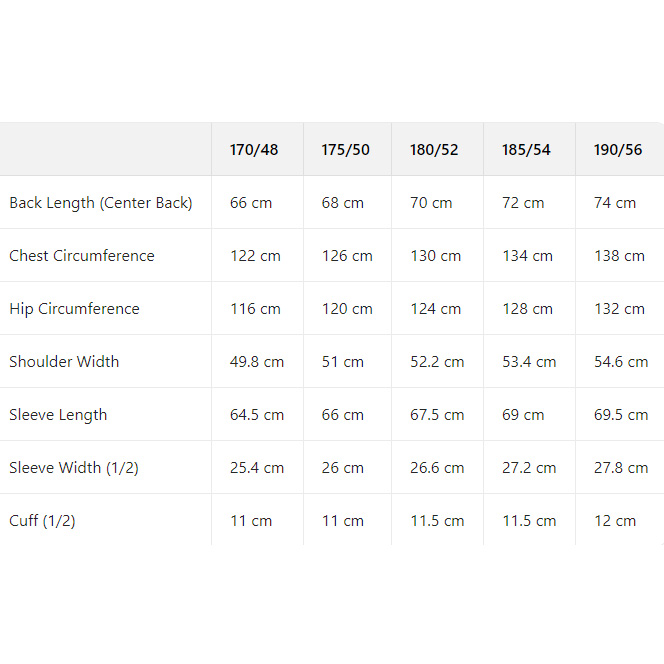Screen dimensions: 664x664
Task: Select the Sleeve Width (1/2) label
Action: click(x=74, y=468)
